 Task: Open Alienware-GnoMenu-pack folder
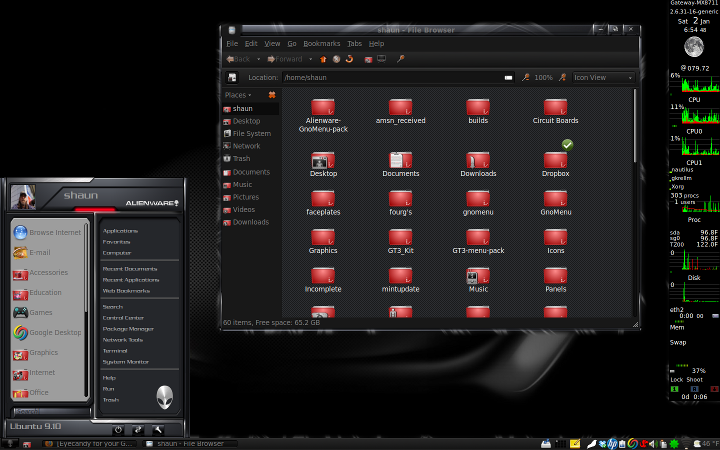(x=323, y=115)
